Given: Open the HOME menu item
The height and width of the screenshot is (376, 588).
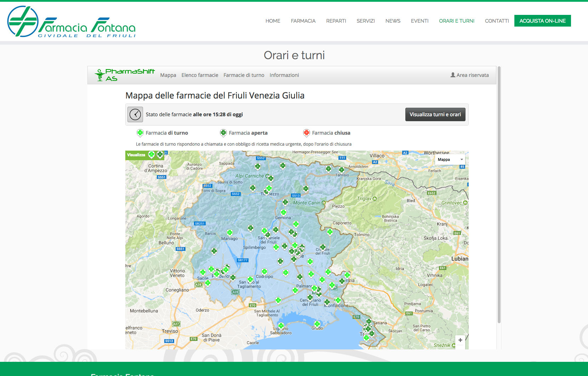Looking at the screenshot, I should [x=273, y=21].
